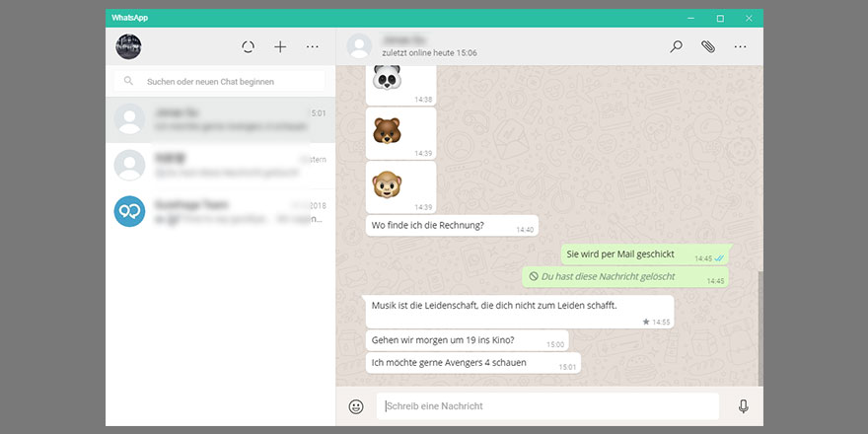The height and width of the screenshot is (434, 868).
Task: Minimize the WhatsApp window
Action: click(x=690, y=19)
